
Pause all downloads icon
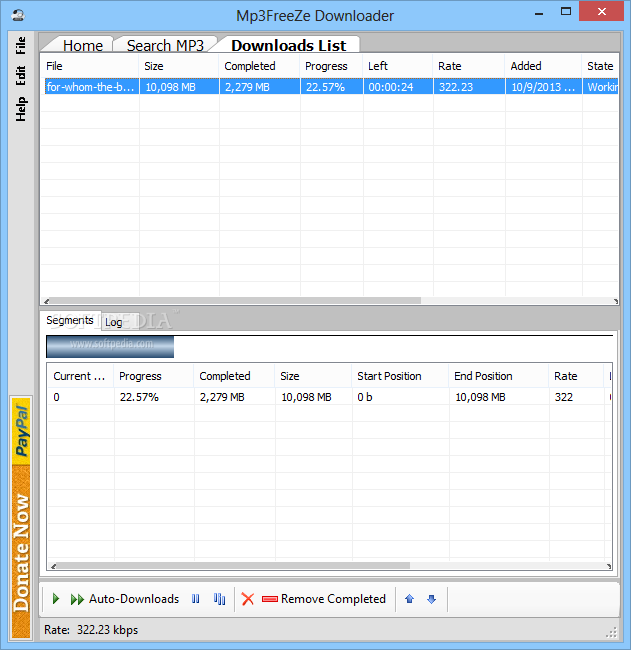coord(219,599)
